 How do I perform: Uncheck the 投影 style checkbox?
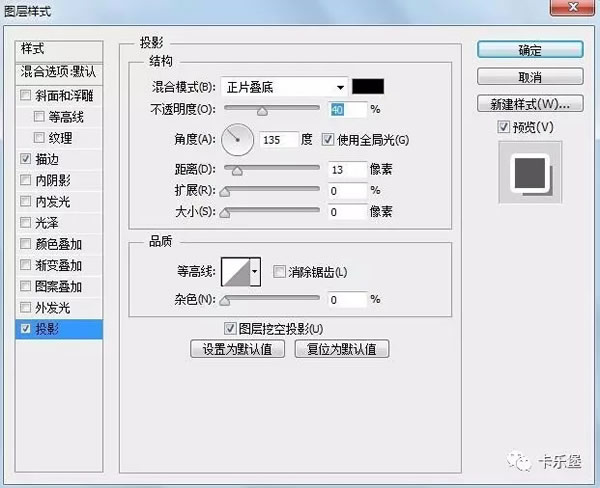tap(26, 328)
